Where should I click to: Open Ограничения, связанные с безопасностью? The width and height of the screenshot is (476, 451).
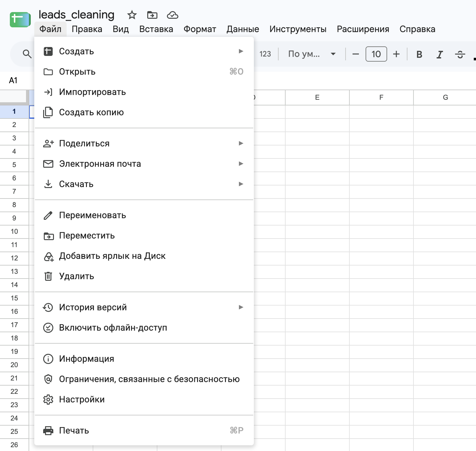pyautogui.click(x=144, y=379)
